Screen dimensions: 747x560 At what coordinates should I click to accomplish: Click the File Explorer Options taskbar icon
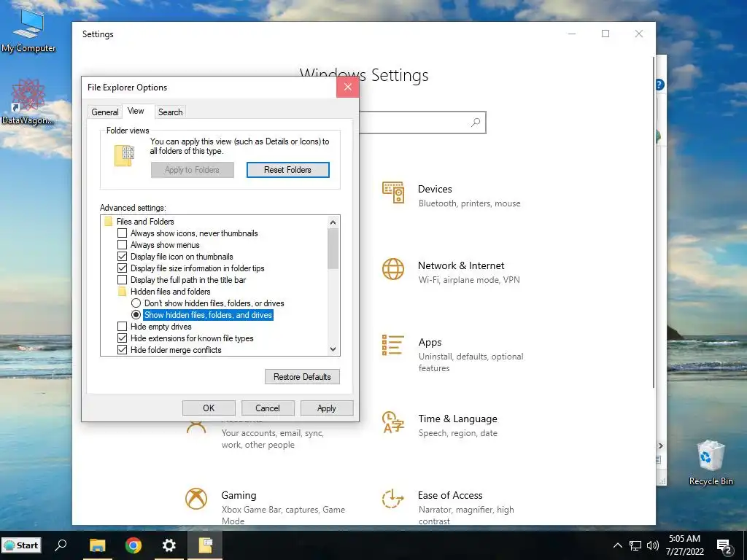tap(205, 545)
